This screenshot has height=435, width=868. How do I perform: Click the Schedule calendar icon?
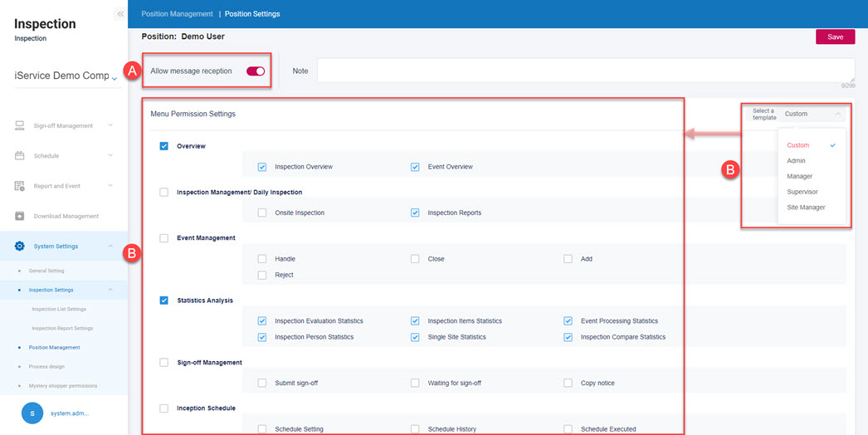click(20, 156)
